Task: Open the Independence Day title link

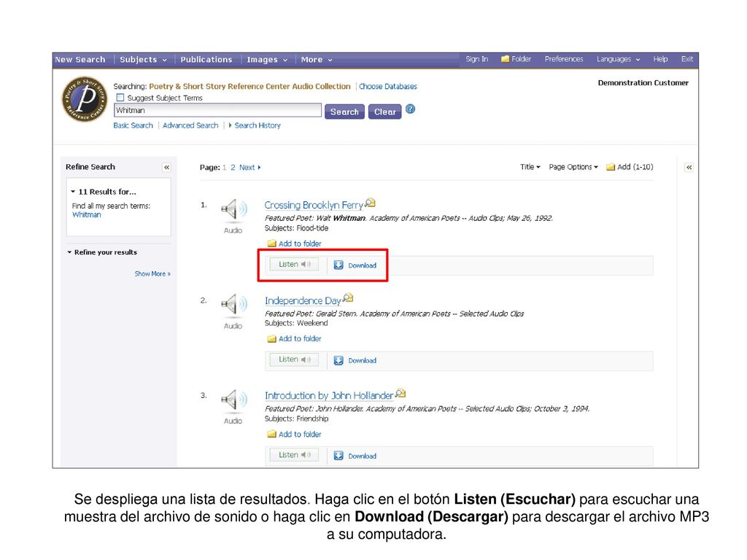Action: 303,301
